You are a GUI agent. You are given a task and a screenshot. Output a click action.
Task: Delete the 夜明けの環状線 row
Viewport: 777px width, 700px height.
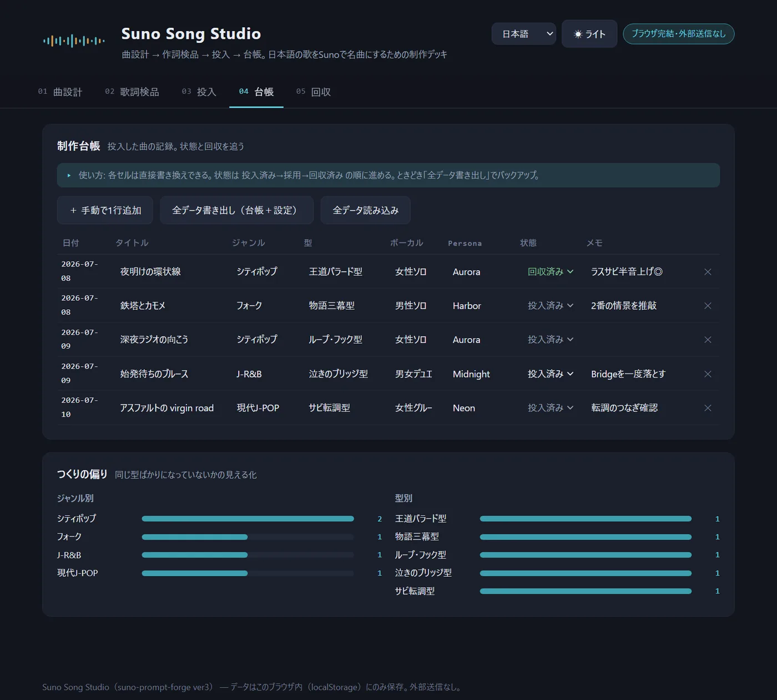[x=708, y=271]
